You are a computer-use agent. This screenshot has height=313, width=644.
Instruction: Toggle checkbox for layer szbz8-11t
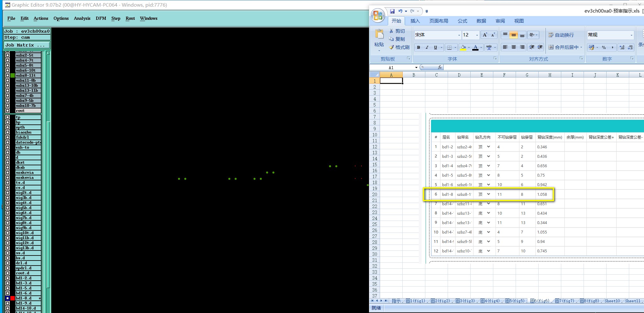tap(8, 75)
